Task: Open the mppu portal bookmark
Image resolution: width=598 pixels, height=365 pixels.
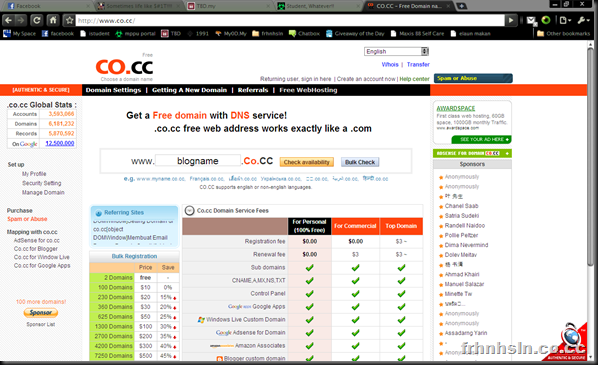Action: pos(135,34)
